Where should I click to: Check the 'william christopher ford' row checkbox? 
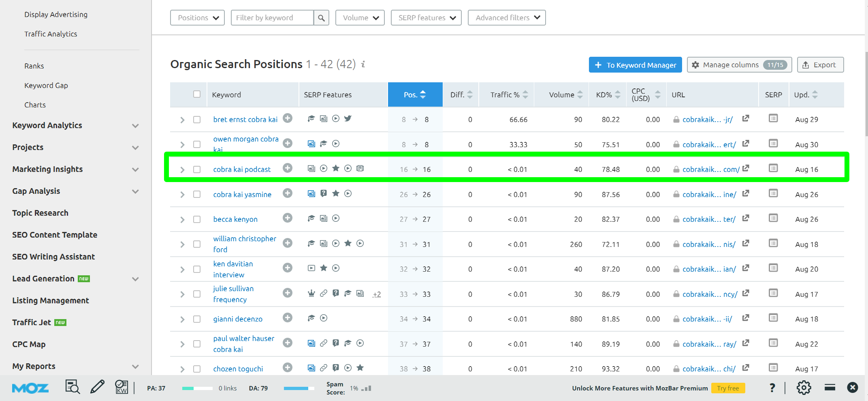(x=197, y=244)
